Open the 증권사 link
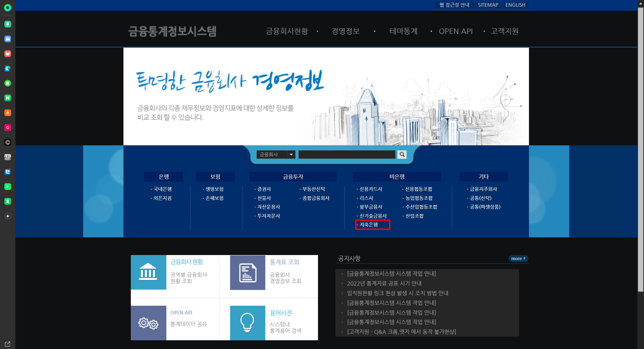The width and height of the screenshot is (644, 349). [264, 189]
